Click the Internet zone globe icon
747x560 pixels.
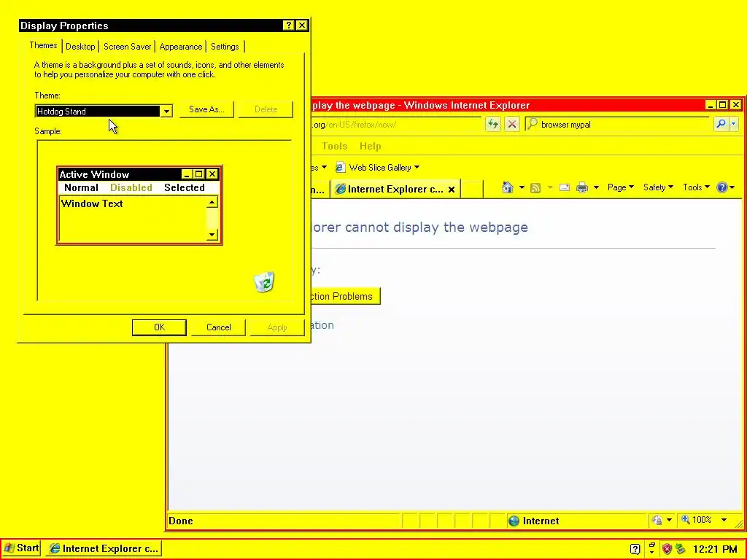pyautogui.click(x=514, y=521)
